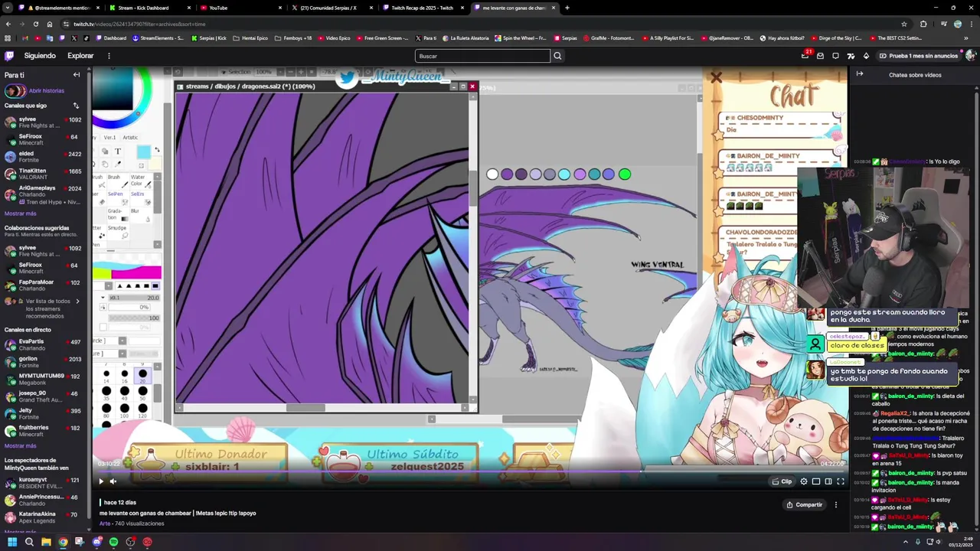Screen dimensions: 980x551
Task: Bookmark this page with the star icon
Action: (x=904, y=24)
